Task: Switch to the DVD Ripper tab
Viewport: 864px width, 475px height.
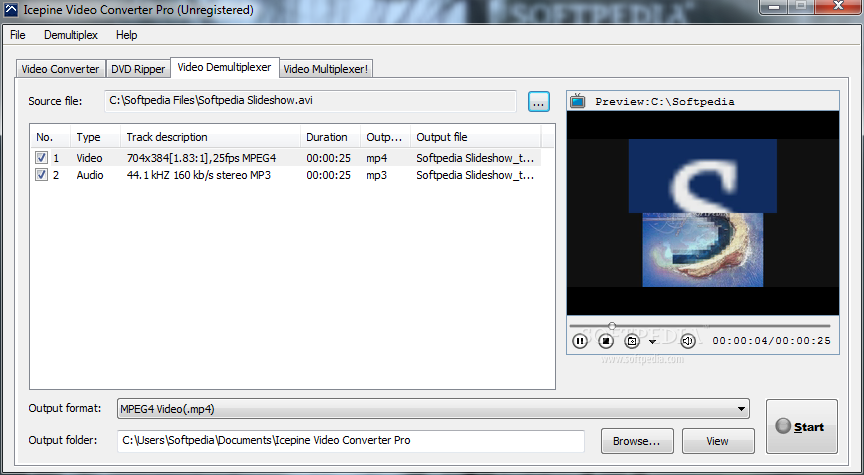Action: (138, 69)
